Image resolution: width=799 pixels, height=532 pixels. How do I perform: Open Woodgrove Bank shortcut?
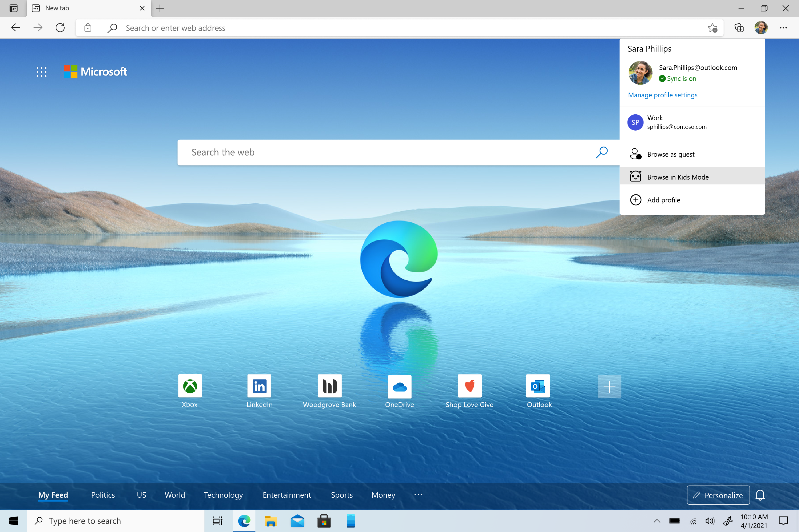pyautogui.click(x=329, y=386)
